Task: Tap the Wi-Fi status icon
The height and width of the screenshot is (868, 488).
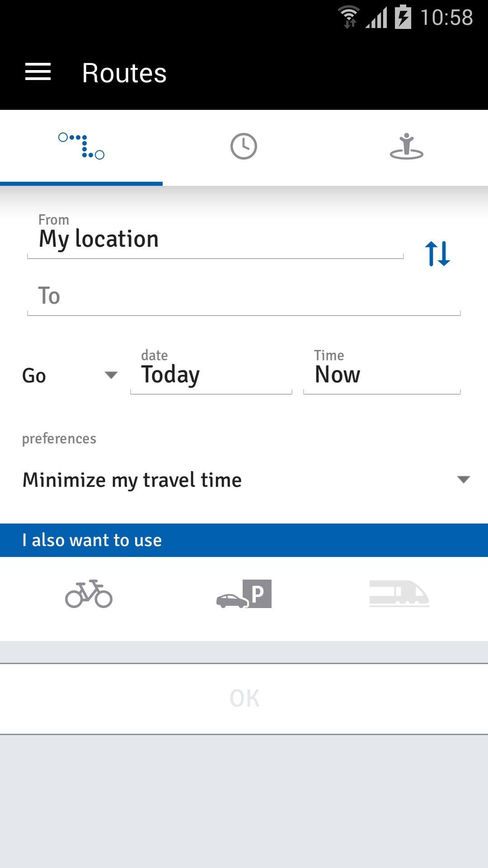Action: click(349, 17)
